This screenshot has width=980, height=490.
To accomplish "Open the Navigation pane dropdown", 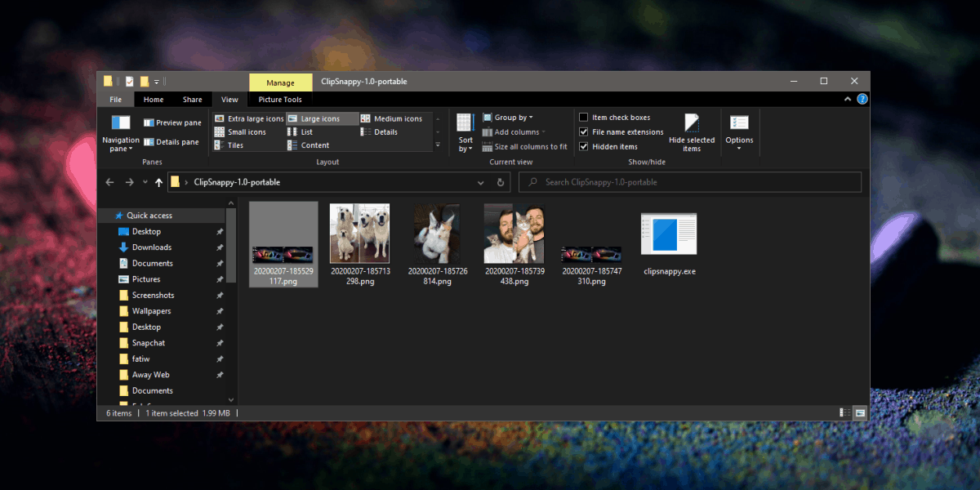I will point(120,140).
